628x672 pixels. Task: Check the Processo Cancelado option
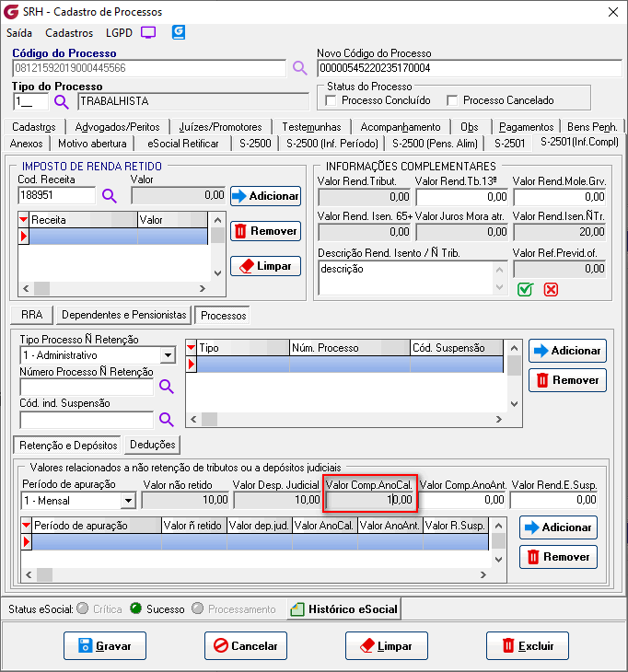452,100
